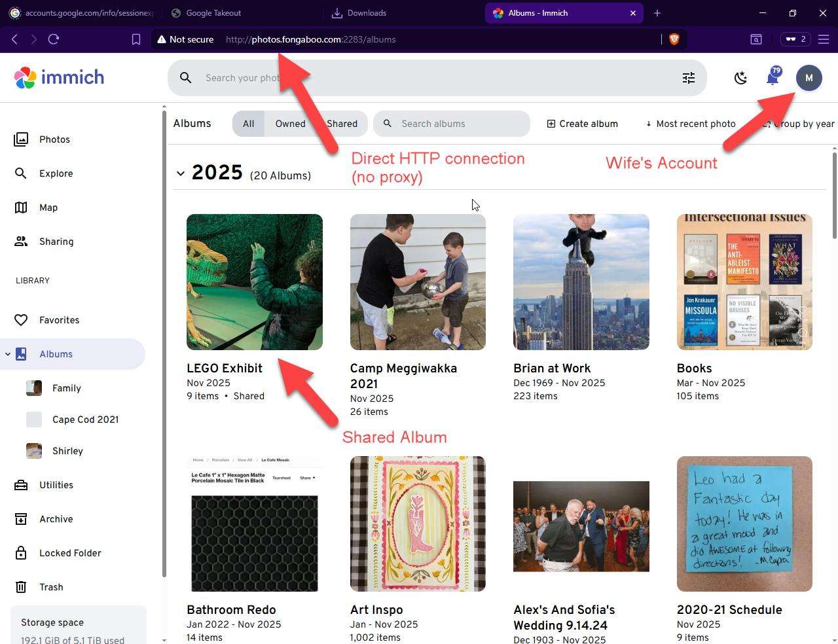
Task: Click the Bathroom Redo album title
Action: [231, 610]
